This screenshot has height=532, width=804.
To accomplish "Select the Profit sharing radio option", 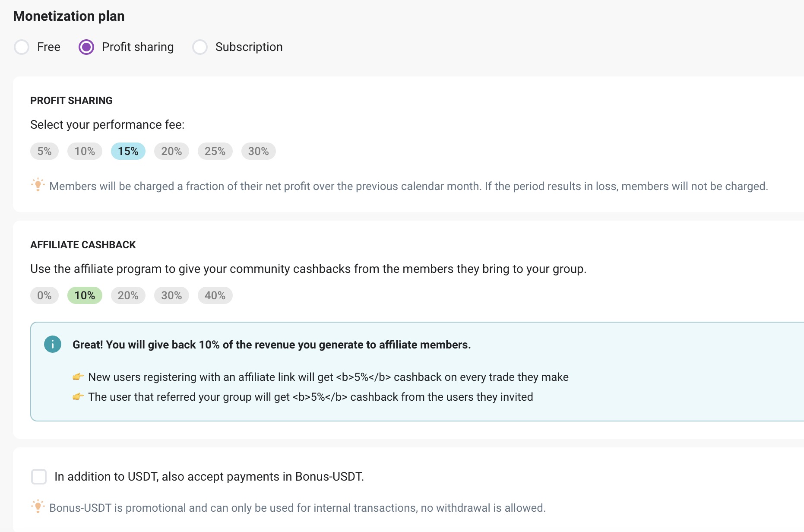I will click(86, 47).
